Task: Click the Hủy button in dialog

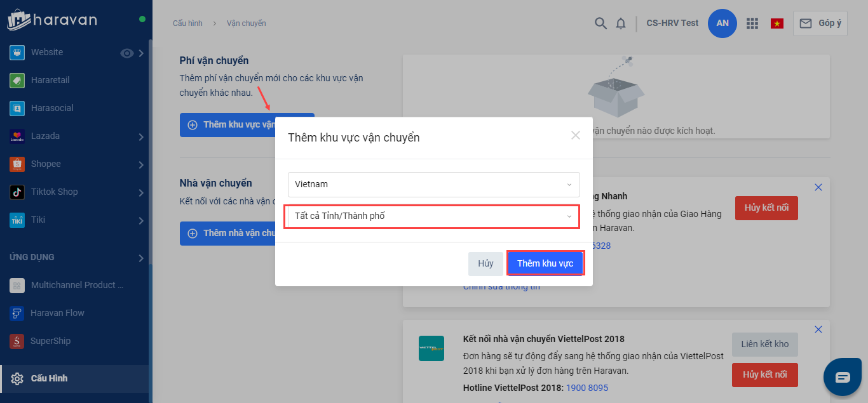Action: click(486, 263)
